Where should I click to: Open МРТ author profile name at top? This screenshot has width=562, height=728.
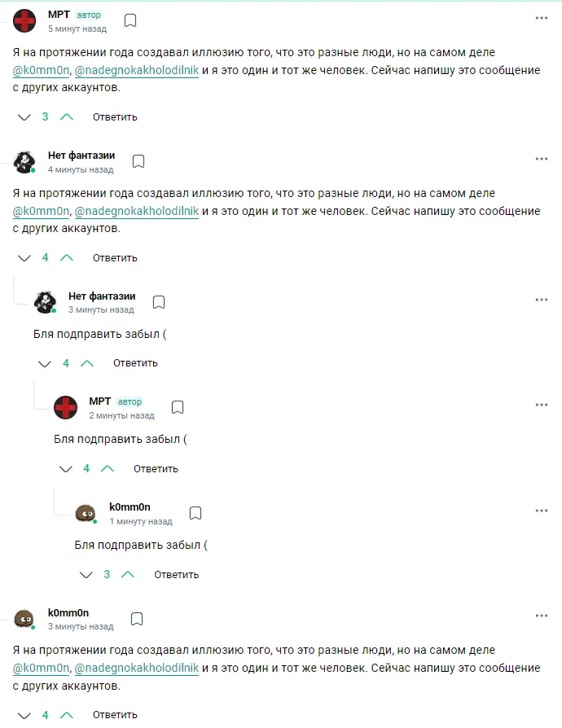(x=59, y=15)
